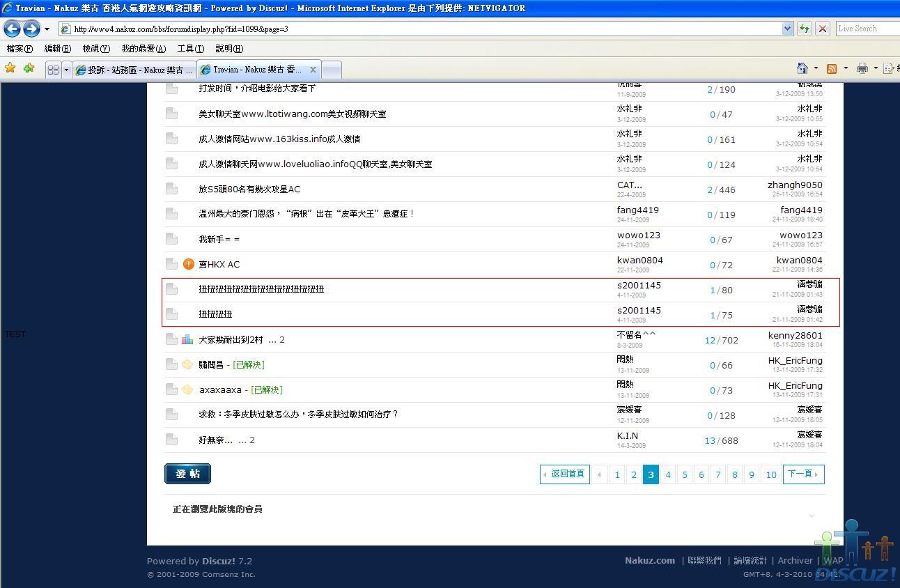Open Favorites Center star icon
Screen dimensions: 900x588
click(10, 68)
